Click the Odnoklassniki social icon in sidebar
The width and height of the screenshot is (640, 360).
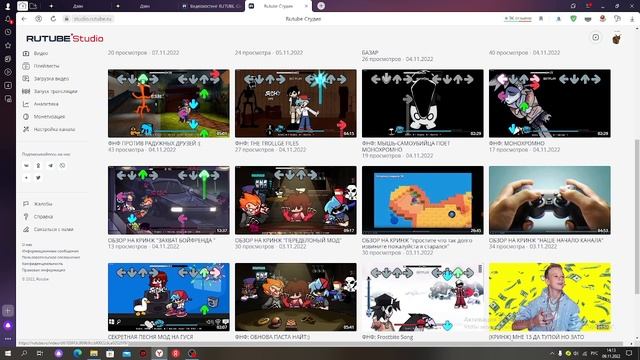(x=38, y=166)
